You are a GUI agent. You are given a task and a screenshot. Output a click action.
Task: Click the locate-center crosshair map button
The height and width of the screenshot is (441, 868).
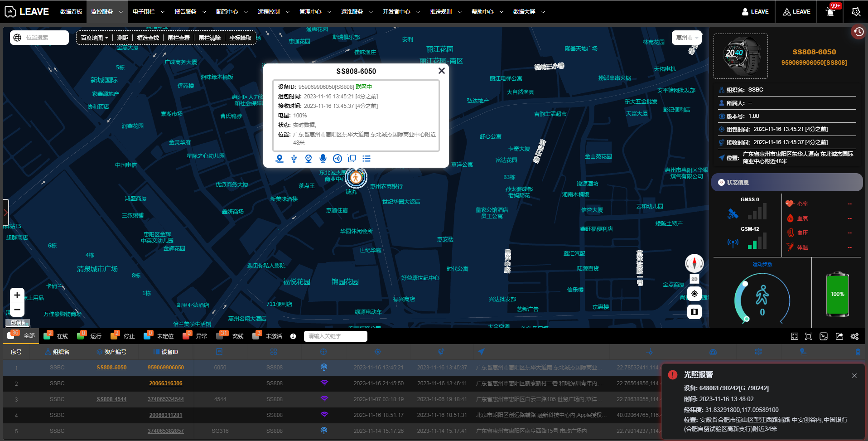pos(694,294)
